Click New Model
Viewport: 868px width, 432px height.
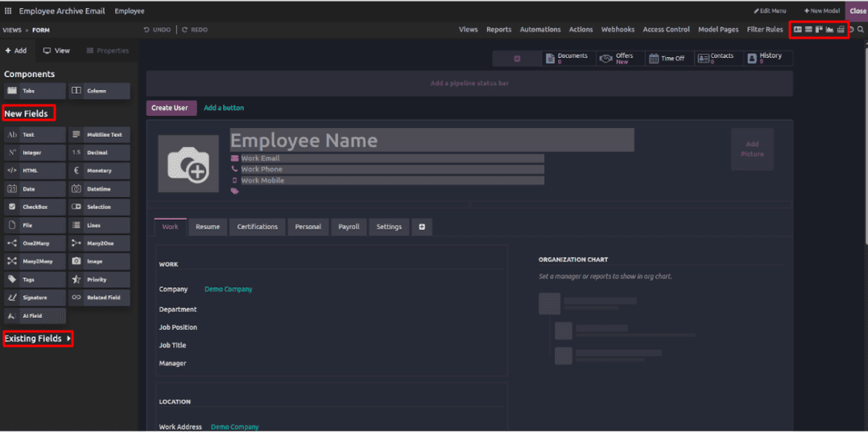pyautogui.click(x=822, y=11)
